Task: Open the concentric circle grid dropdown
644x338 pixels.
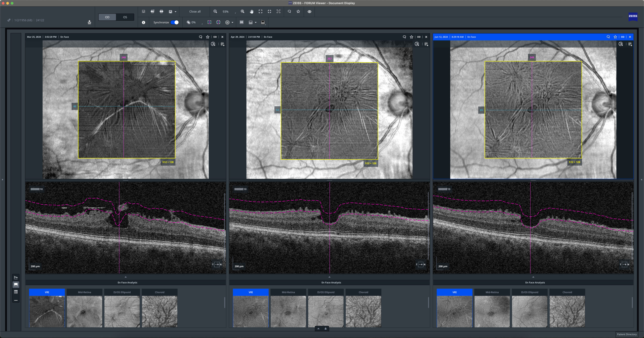Action: (x=232, y=22)
